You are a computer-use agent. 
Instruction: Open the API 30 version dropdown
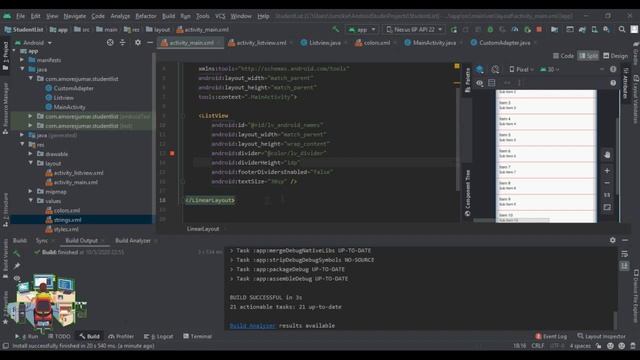(x=549, y=69)
